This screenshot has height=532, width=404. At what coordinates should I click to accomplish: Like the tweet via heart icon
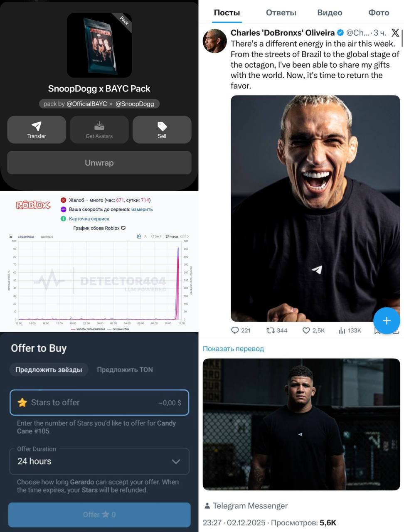point(306,330)
